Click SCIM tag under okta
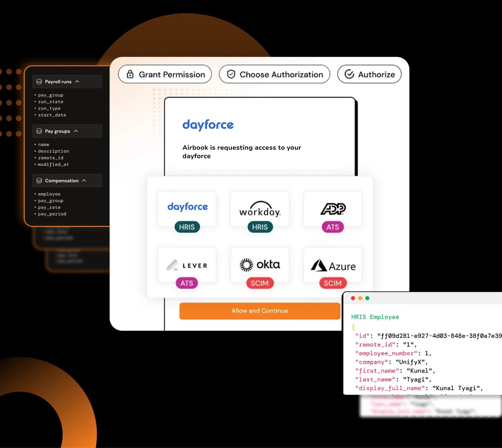The height and width of the screenshot is (448, 502). point(260,283)
